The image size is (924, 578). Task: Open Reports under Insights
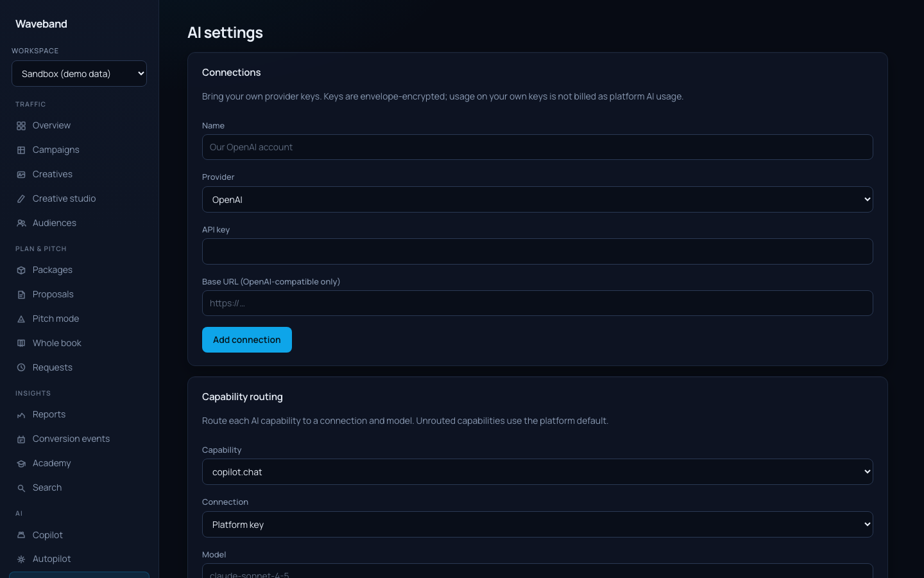pyautogui.click(x=79, y=414)
